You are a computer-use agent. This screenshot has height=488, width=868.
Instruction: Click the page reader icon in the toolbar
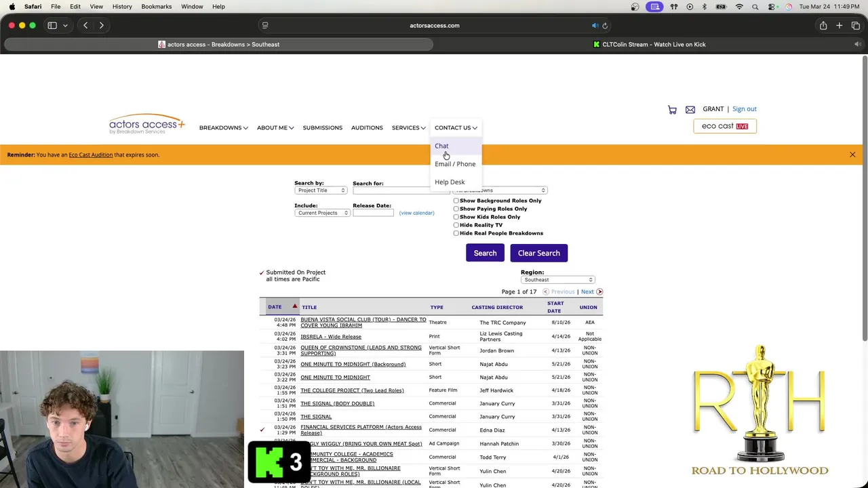(265, 26)
